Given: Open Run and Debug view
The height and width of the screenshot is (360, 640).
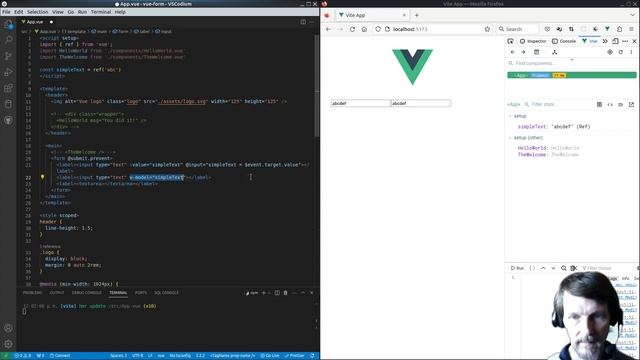Looking at the screenshot, I should (x=8, y=72).
